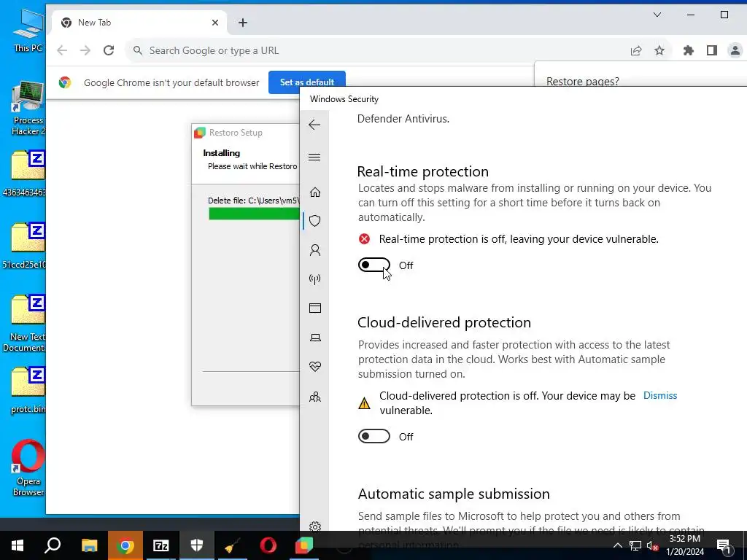Open Account protection person icon
Screen dimensions: 747x560
tap(315, 251)
